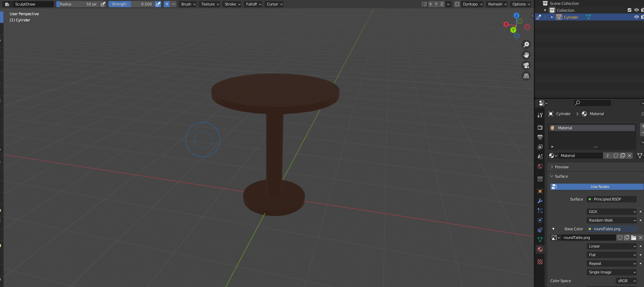Open the Falloff dropdown
Image resolution: width=644 pixels, height=287 pixels.
[x=253, y=4]
